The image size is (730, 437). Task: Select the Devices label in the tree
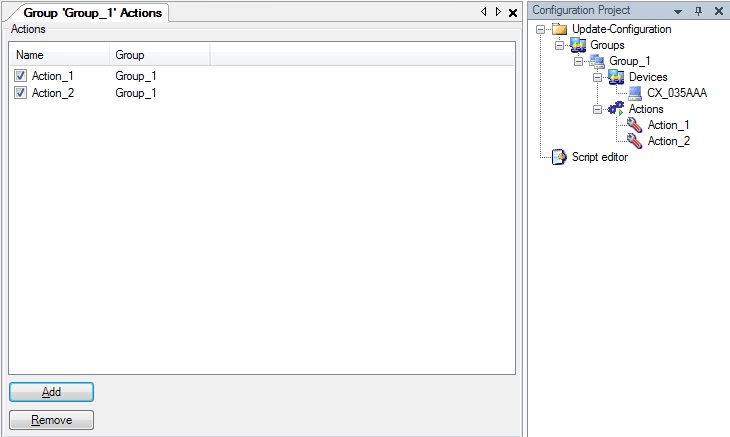click(x=648, y=77)
